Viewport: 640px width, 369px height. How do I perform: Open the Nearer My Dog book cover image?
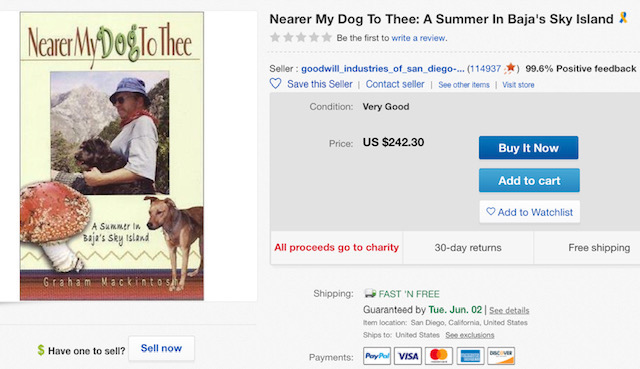(112, 156)
